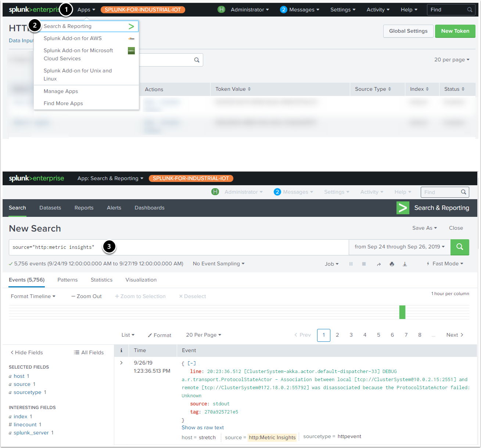Go to the Next results page

(x=455, y=335)
